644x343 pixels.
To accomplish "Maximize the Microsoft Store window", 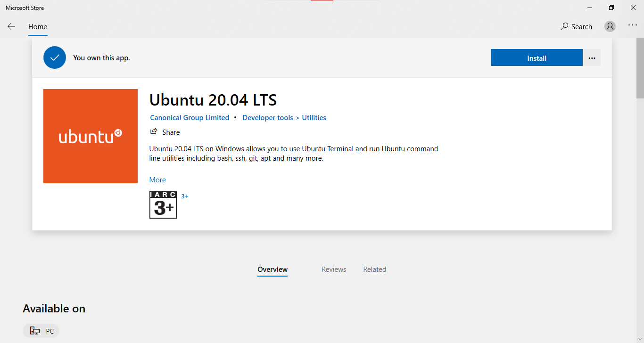I will [x=611, y=8].
